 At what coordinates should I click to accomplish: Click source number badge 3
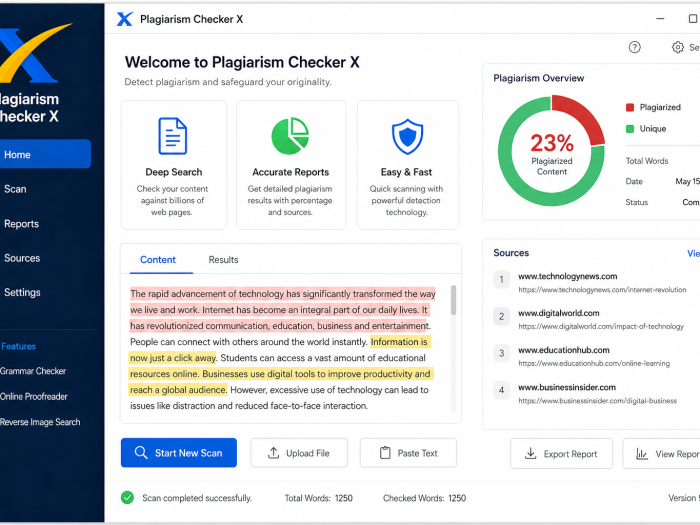(x=501, y=354)
